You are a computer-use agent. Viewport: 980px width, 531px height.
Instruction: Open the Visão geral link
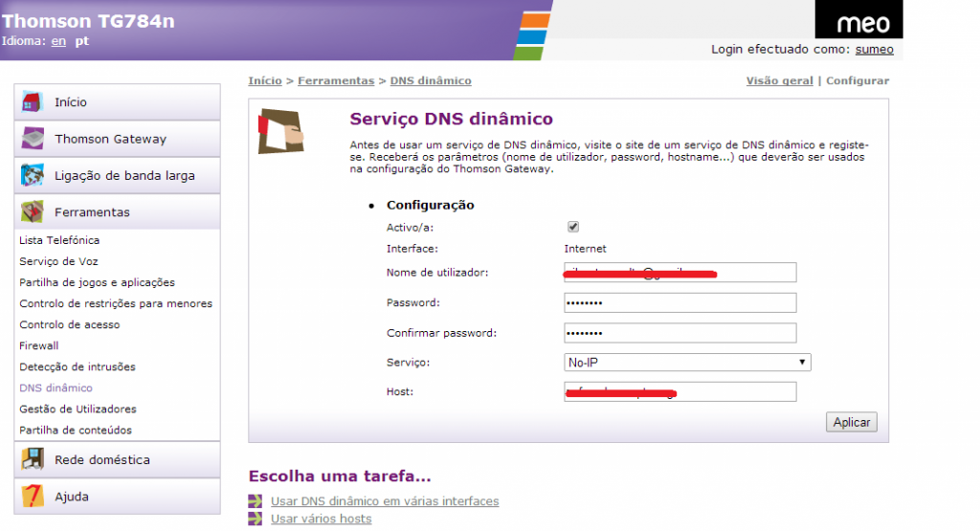[x=779, y=81]
